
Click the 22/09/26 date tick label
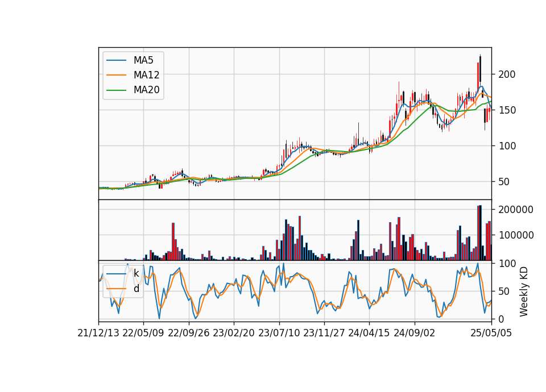tap(189, 333)
